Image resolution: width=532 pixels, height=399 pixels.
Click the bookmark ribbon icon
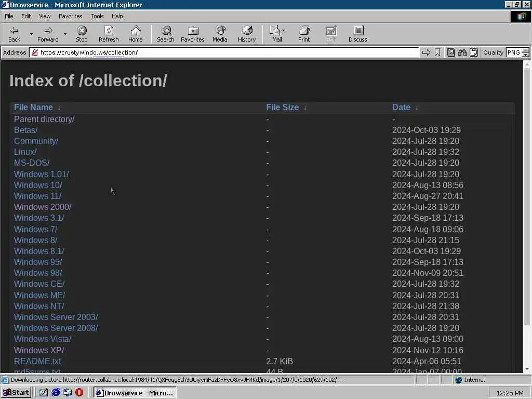pos(437,52)
